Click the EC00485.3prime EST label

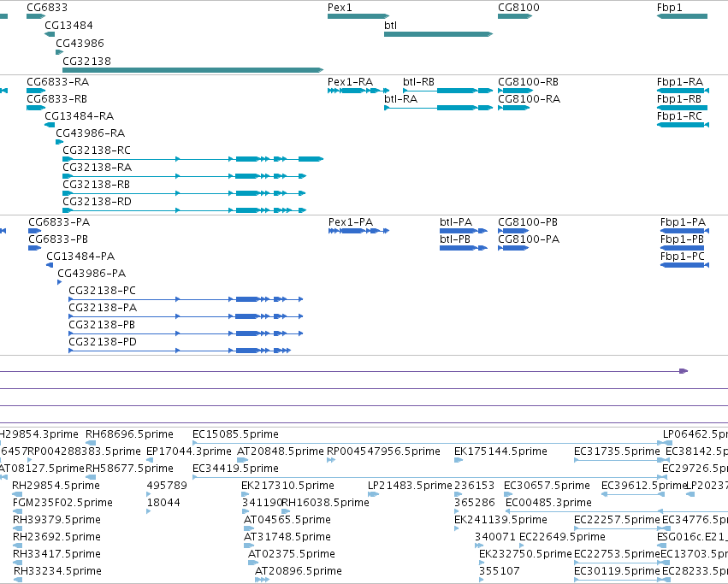point(548,503)
